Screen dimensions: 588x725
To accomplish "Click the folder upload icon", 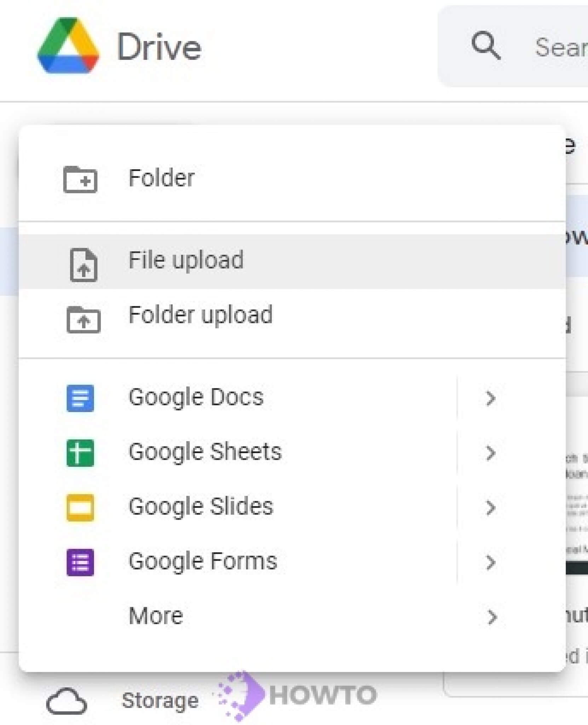I will (83, 320).
